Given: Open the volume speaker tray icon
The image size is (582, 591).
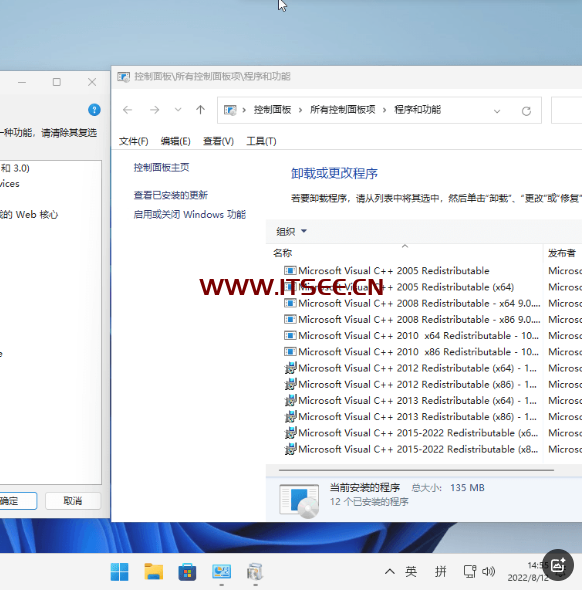Looking at the screenshot, I should click(489, 571).
